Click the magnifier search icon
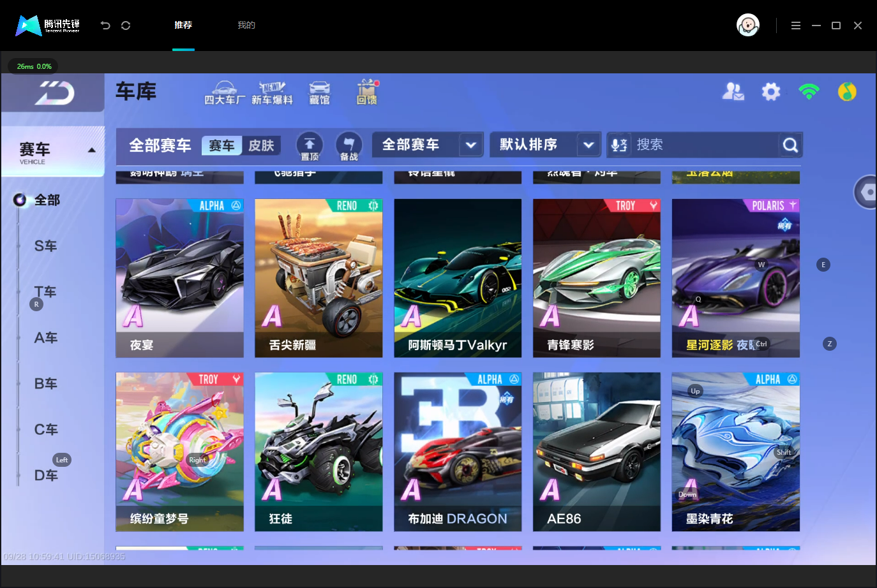877x588 pixels. click(790, 145)
